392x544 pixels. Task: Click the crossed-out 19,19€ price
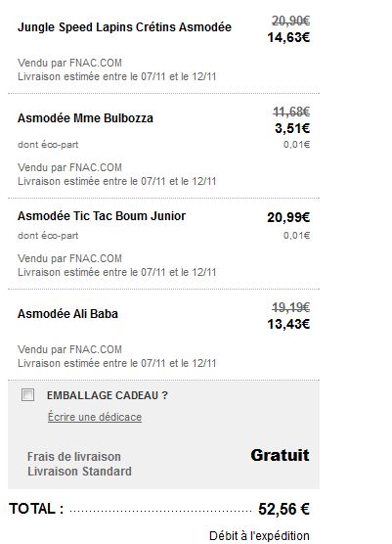290,307
